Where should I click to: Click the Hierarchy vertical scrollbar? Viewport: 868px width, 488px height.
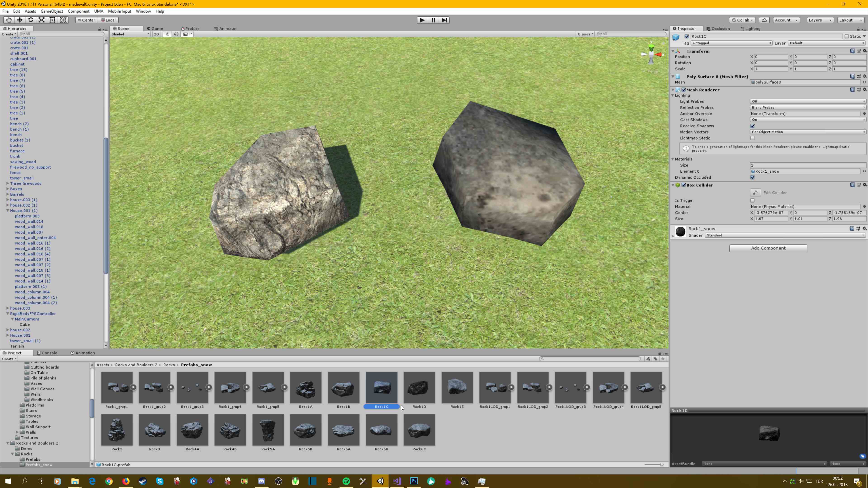(x=106, y=205)
